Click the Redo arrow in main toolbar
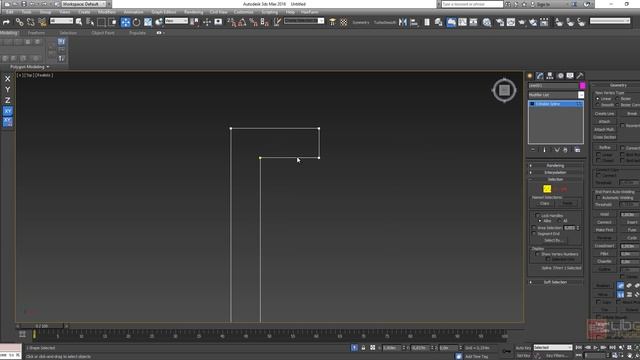This screenshot has width=640, height=360. [x=6, y=22]
